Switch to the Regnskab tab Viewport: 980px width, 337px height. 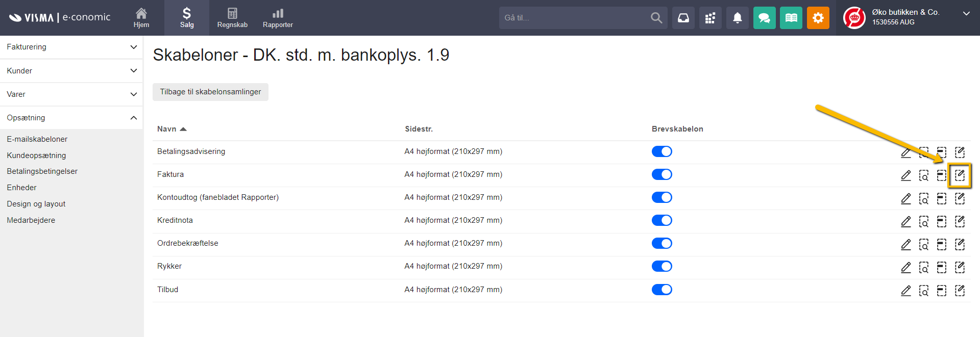(x=232, y=18)
